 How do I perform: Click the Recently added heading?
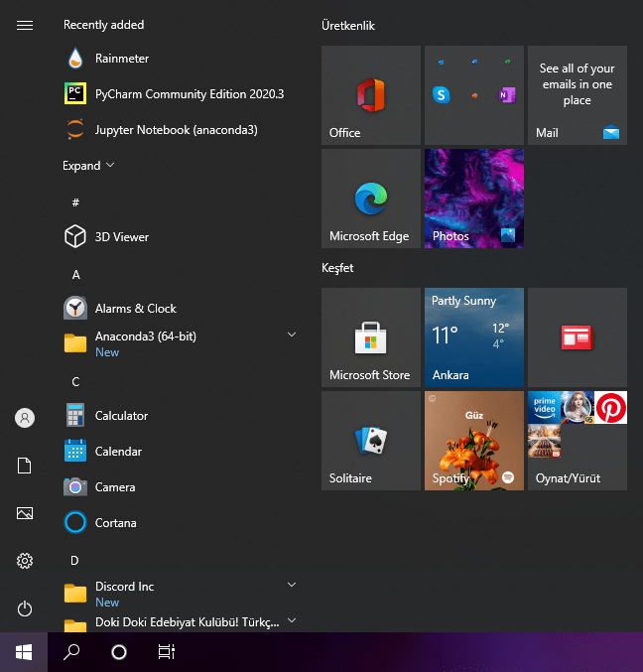pos(103,25)
